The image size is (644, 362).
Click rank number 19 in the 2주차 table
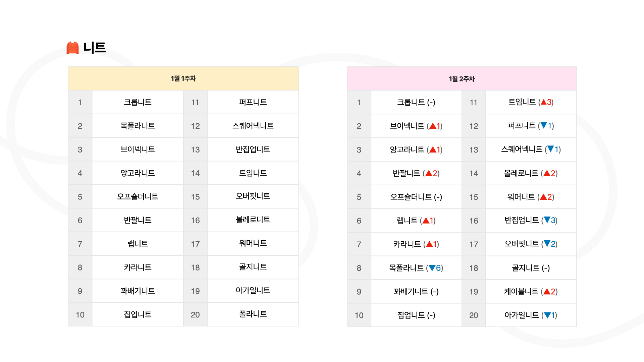(x=474, y=292)
